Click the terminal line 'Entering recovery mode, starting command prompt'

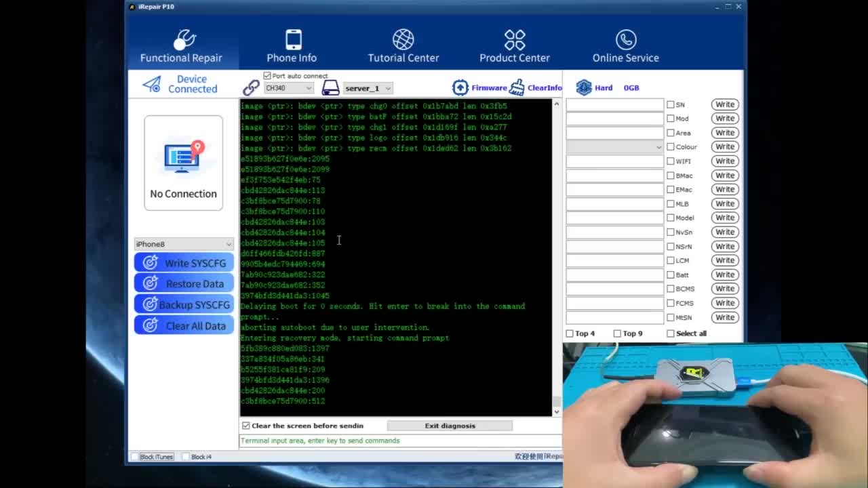(344, 338)
